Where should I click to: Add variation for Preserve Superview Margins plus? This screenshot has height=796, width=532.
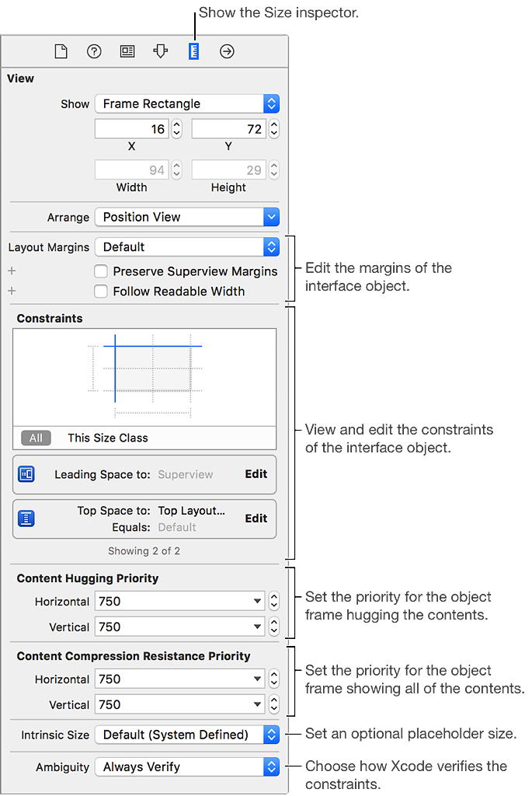pos(12,271)
